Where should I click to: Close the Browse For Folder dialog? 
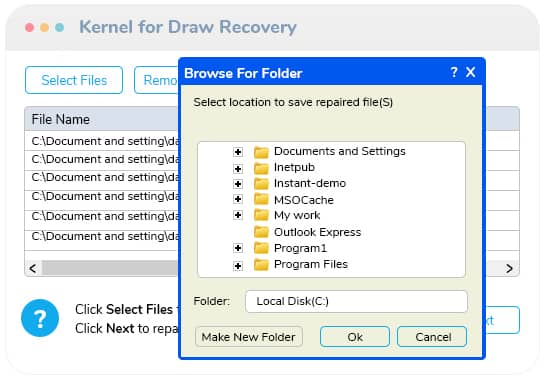(x=471, y=72)
